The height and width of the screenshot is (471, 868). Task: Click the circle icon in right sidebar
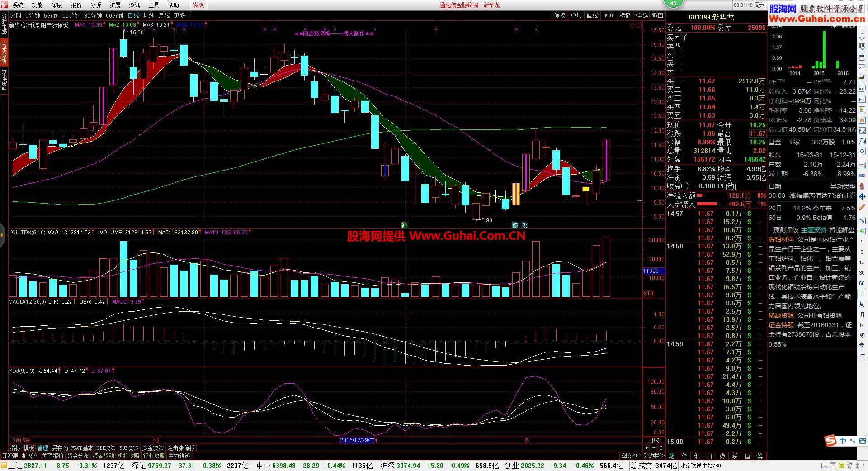coord(862,151)
